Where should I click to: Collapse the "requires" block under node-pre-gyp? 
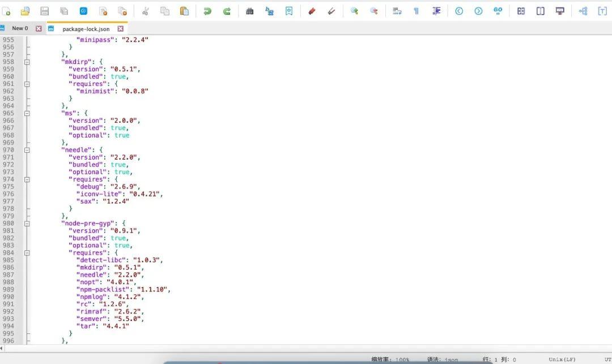pyautogui.click(x=27, y=252)
